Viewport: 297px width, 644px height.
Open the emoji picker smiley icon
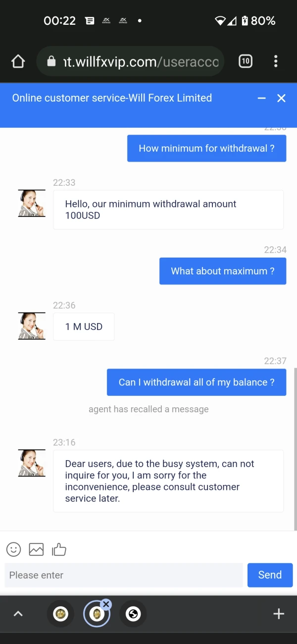14,549
